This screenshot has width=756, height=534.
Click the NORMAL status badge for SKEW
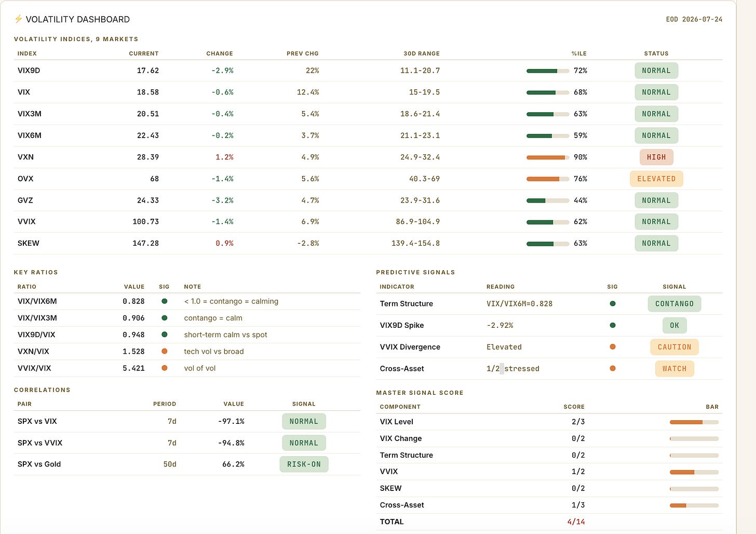tap(656, 243)
